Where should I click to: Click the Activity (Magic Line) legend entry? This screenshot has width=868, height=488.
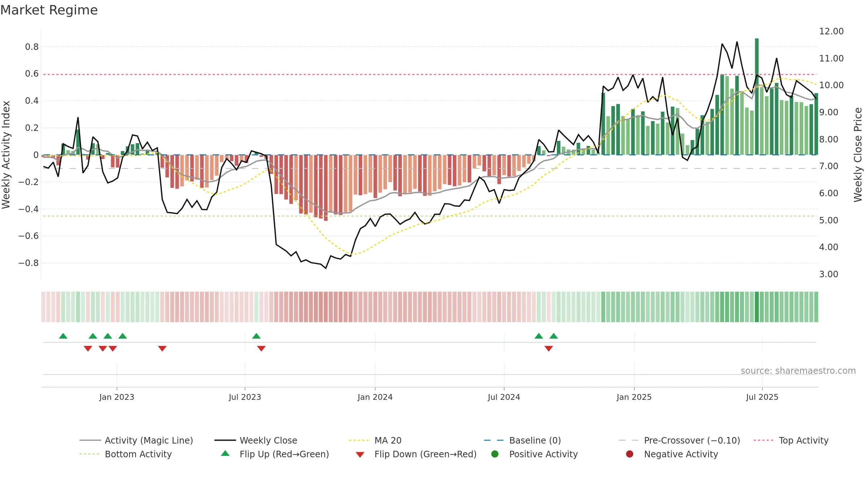point(136,440)
